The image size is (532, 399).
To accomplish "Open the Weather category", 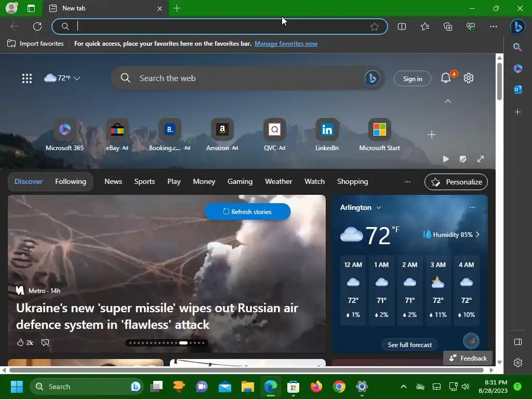I will (278, 181).
